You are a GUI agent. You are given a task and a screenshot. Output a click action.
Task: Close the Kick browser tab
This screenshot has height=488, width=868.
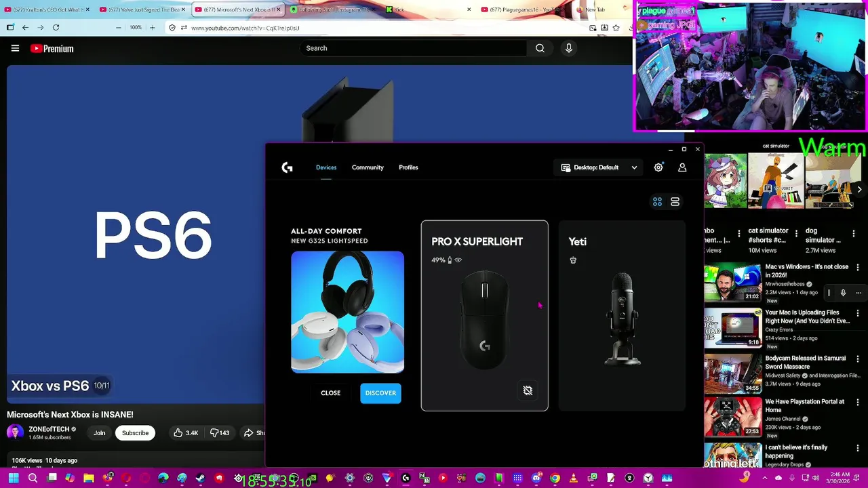(x=469, y=9)
